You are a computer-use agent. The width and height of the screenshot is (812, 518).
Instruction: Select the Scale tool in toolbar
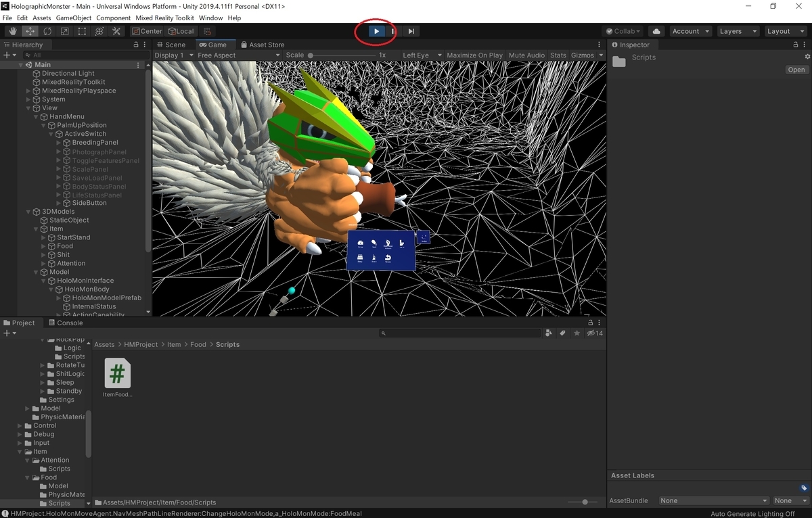point(64,31)
